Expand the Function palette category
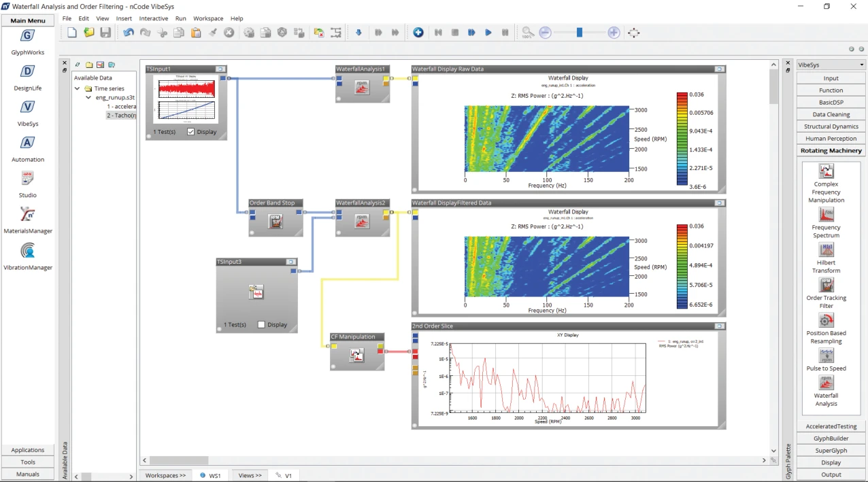This screenshot has width=868, height=482. pyautogui.click(x=831, y=90)
